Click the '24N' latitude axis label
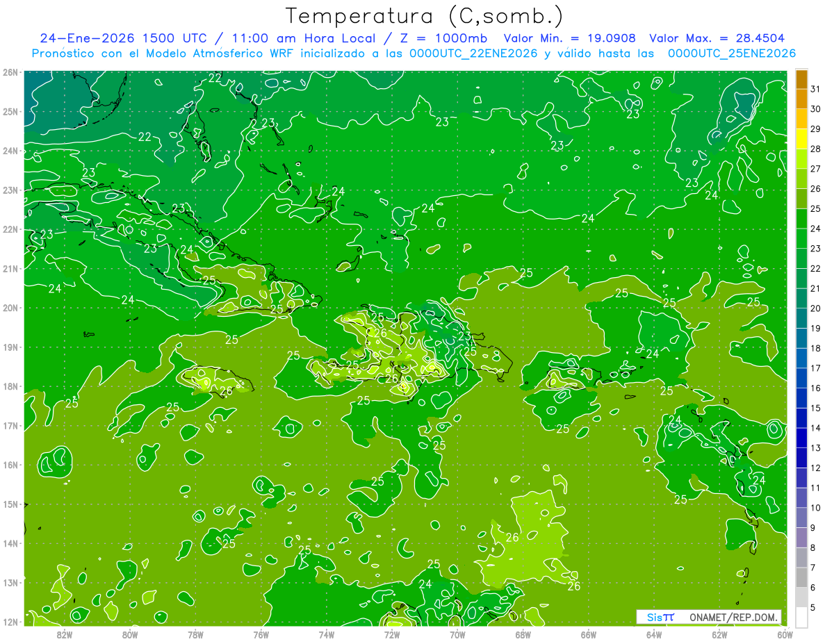 [10, 151]
